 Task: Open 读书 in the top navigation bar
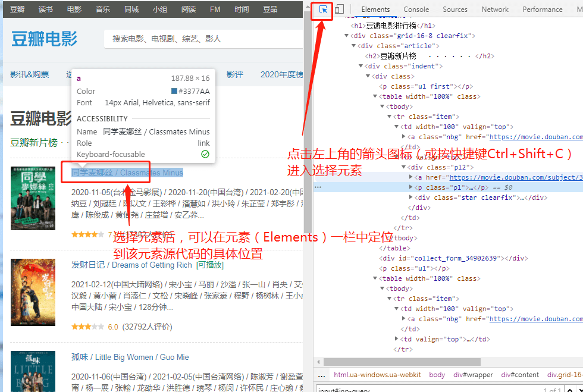pos(45,10)
